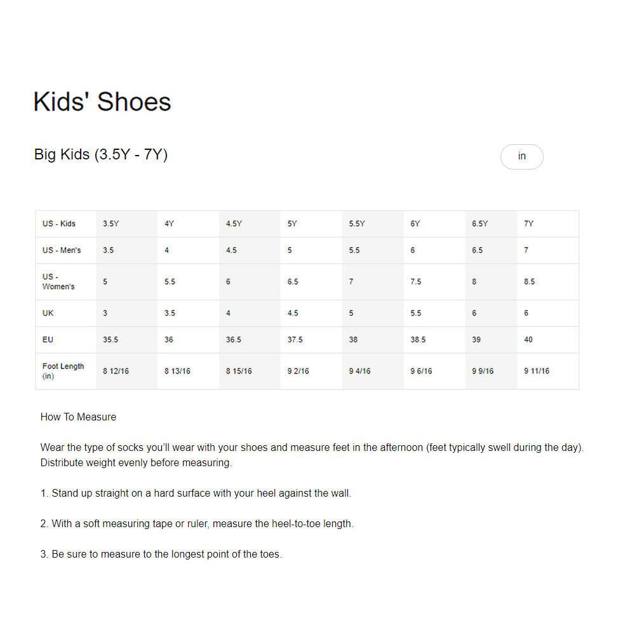Select EU size 35.5 cell
Viewport: 644px width, 644px height.
pos(127,340)
